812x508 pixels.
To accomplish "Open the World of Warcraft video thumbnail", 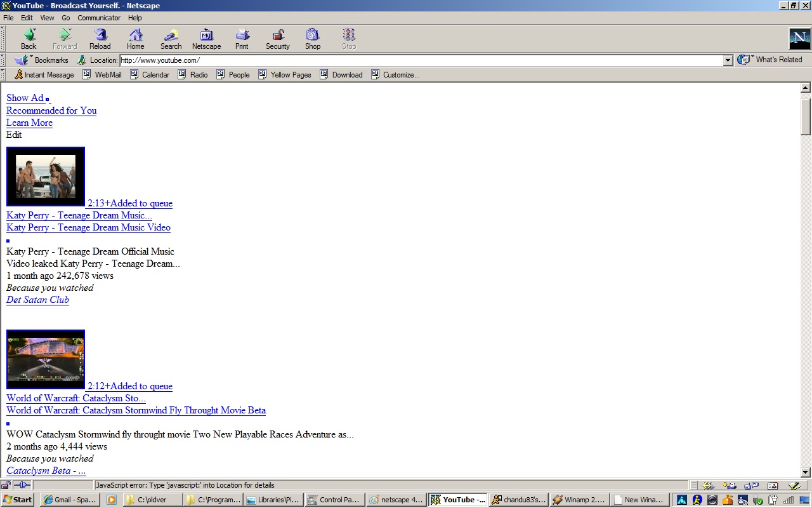I will tap(46, 359).
